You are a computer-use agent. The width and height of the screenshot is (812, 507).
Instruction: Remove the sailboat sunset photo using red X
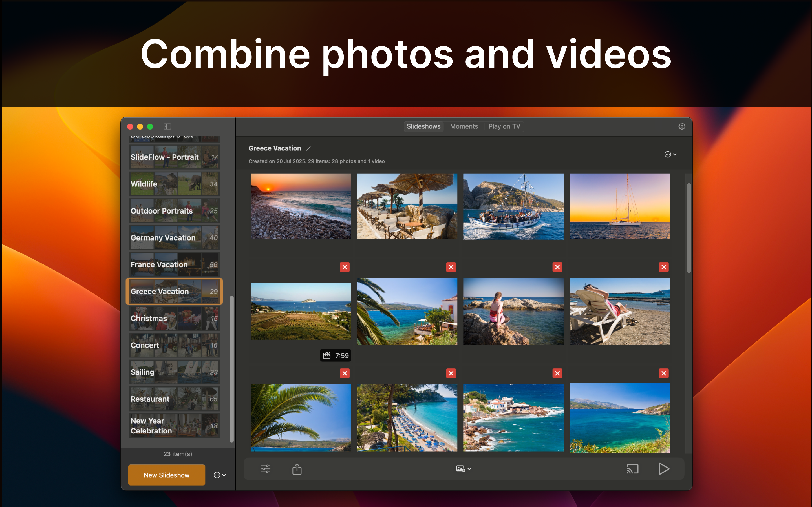click(664, 267)
